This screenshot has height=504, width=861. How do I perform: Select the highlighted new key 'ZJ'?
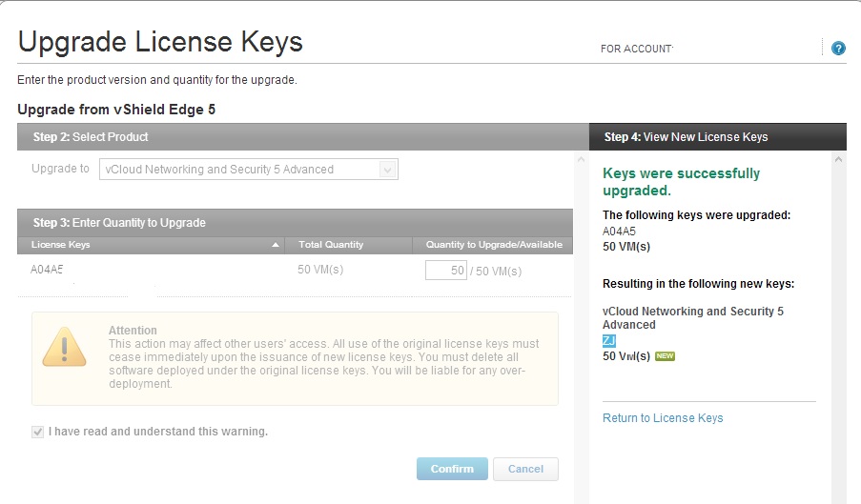pyautogui.click(x=609, y=340)
